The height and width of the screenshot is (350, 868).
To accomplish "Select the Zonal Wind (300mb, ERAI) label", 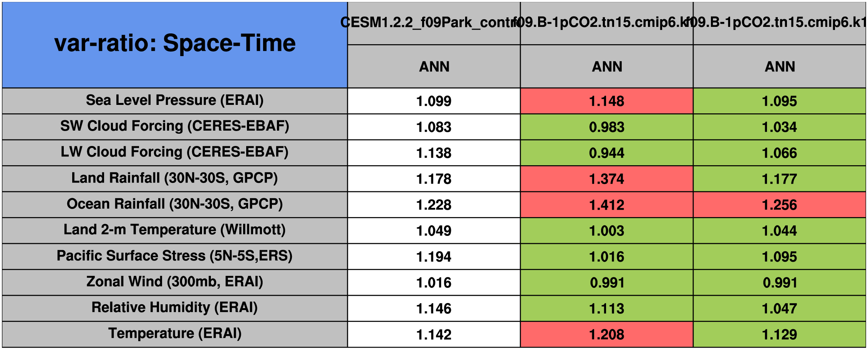I will (x=175, y=282).
